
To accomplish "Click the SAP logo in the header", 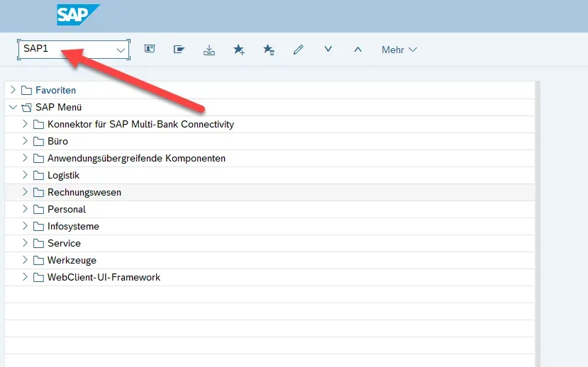I will 77,15.
